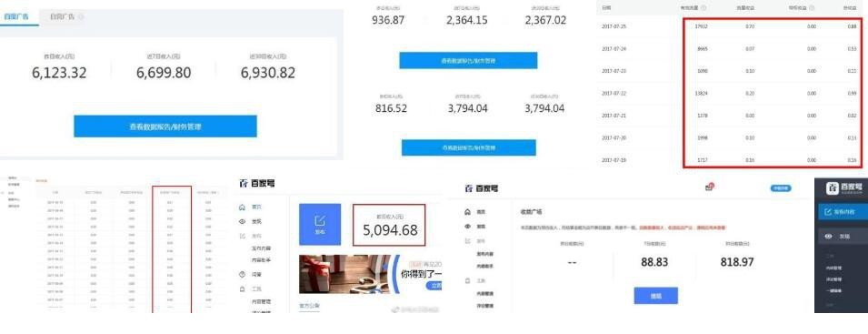Click eye icon in 收益广场 panel sidebar
Screen dimensions: 868x334
(467, 226)
